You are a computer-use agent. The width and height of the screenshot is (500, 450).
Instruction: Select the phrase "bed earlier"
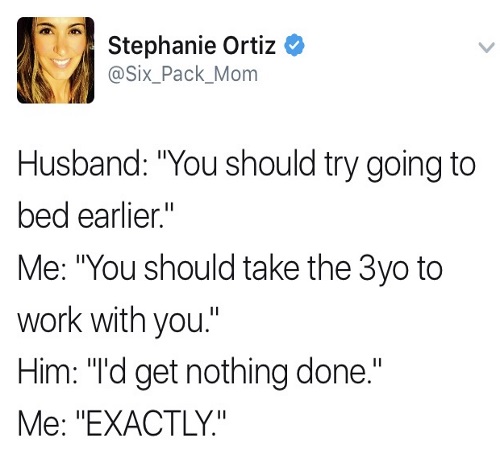91,215
